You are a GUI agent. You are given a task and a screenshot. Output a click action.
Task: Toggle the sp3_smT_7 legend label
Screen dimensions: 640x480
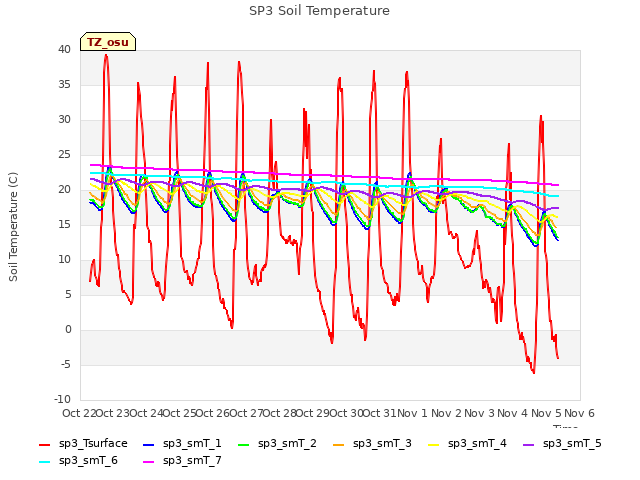[192, 461]
